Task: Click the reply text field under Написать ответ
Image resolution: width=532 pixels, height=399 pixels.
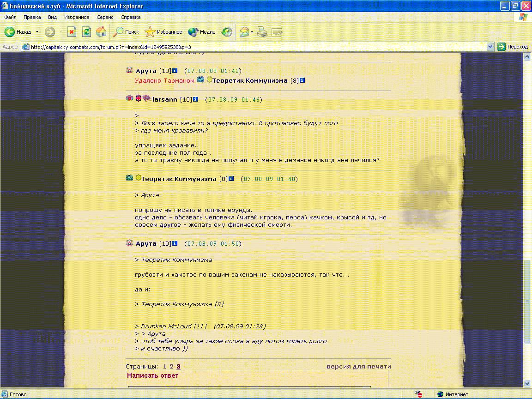Action: click(x=249, y=387)
